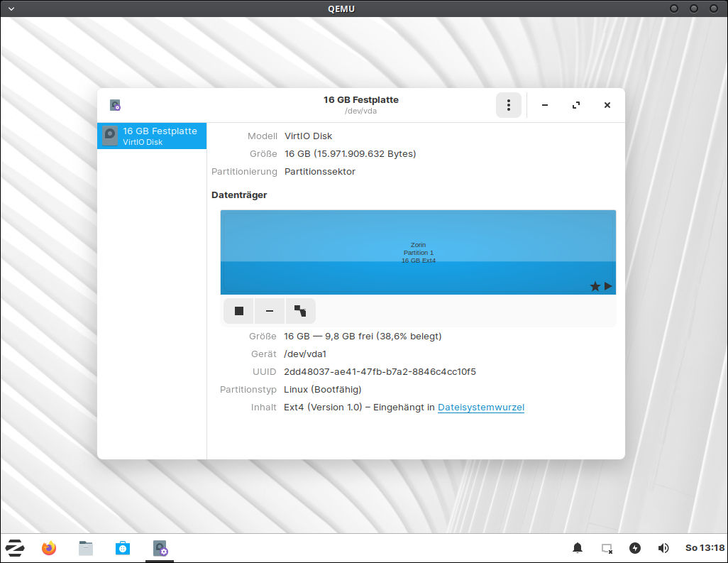Click the screenshot icon in the system tray

(x=606, y=548)
